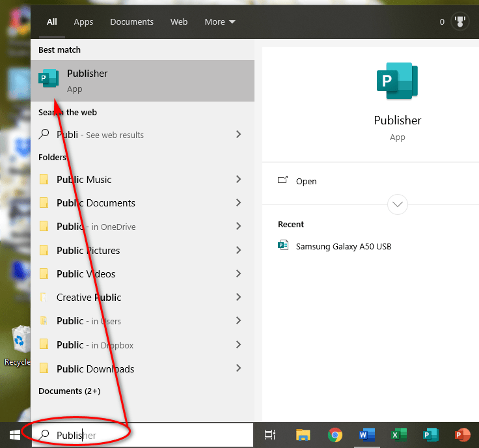Expand the More filter dropdown
This screenshot has height=448, width=479.
219,21
